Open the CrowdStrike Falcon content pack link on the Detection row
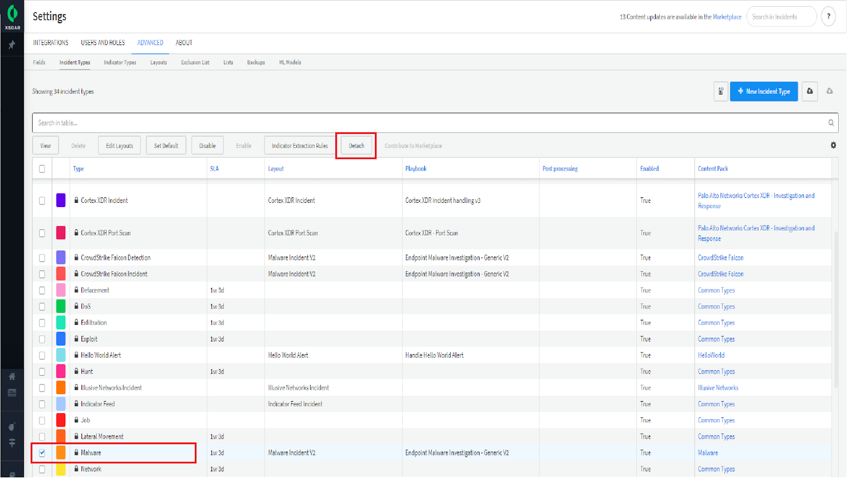868x488 pixels. click(x=720, y=258)
